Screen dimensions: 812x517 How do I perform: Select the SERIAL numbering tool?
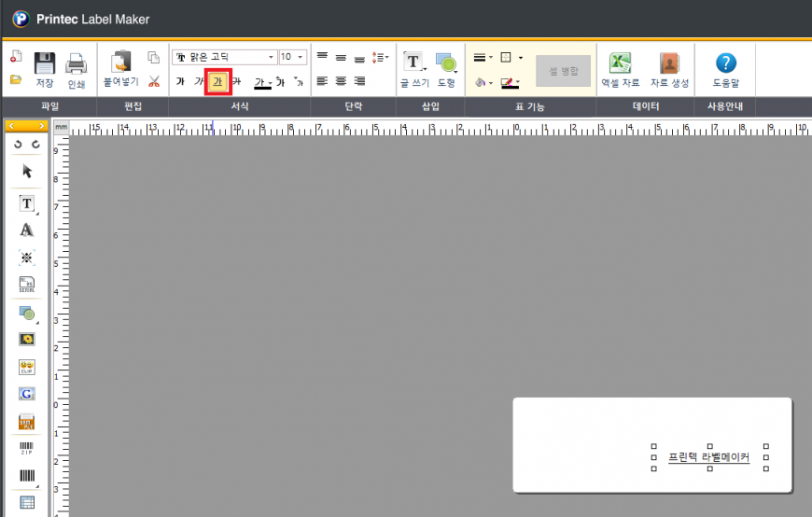(27, 285)
